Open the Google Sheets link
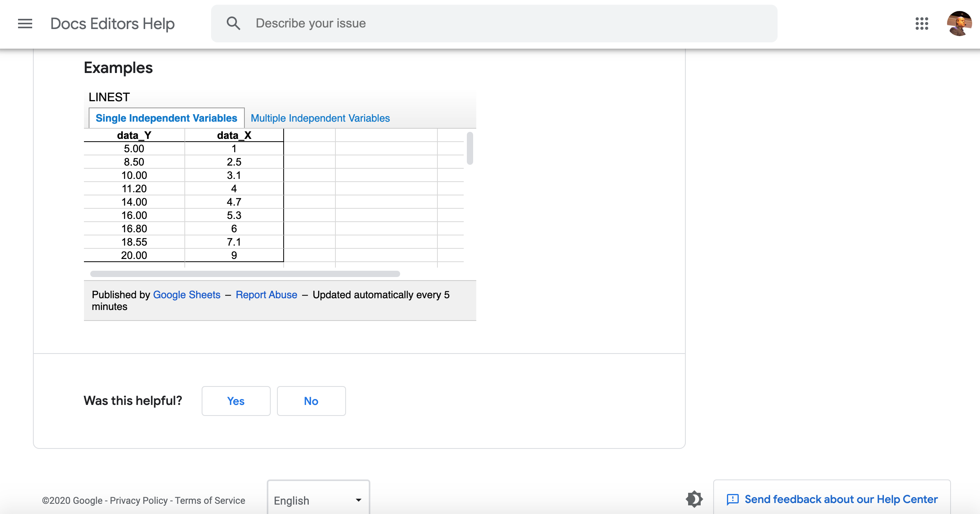 [187, 295]
